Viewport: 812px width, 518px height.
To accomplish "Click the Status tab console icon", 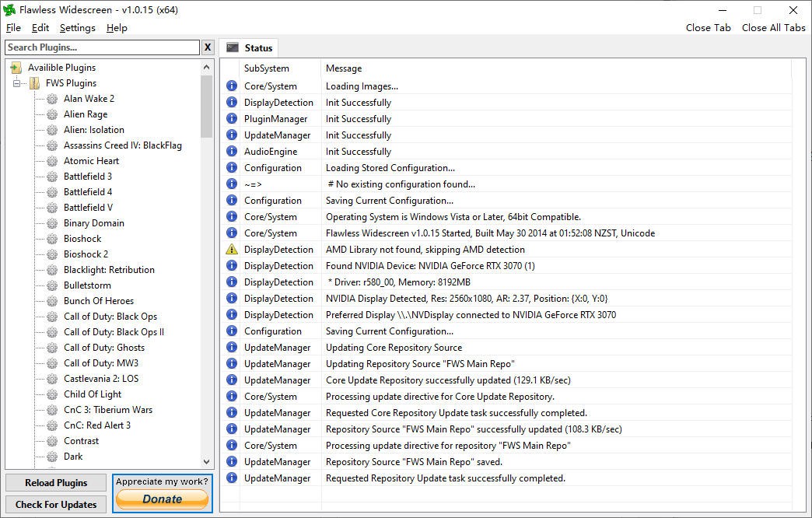I will click(233, 47).
